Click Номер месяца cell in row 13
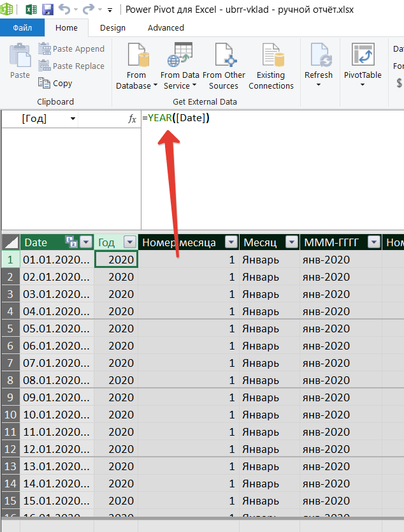 (x=189, y=466)
